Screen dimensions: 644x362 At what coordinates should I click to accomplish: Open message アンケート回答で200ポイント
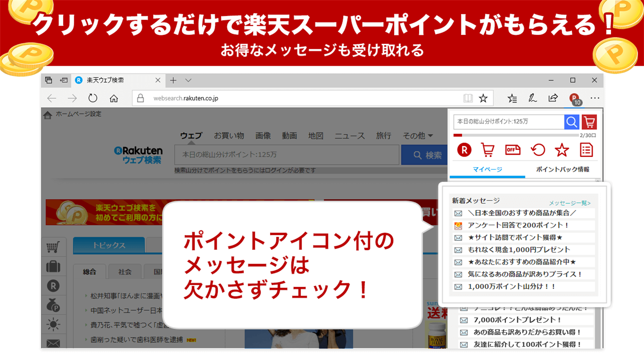524,225
